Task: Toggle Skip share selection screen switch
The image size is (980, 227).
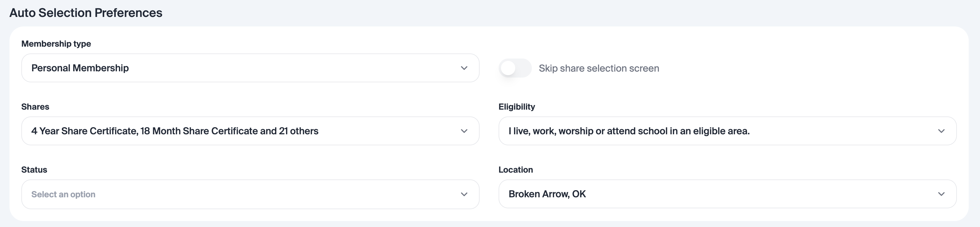Action: point(515,68)
